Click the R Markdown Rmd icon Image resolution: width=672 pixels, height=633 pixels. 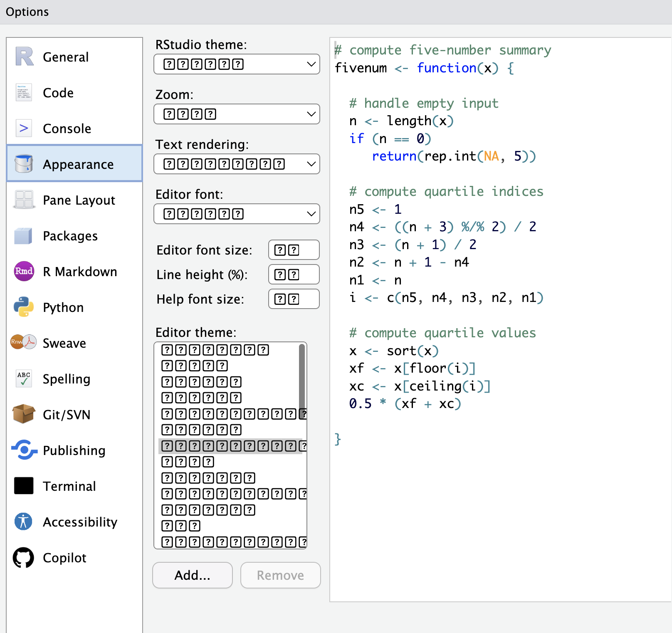click(24, 271)
